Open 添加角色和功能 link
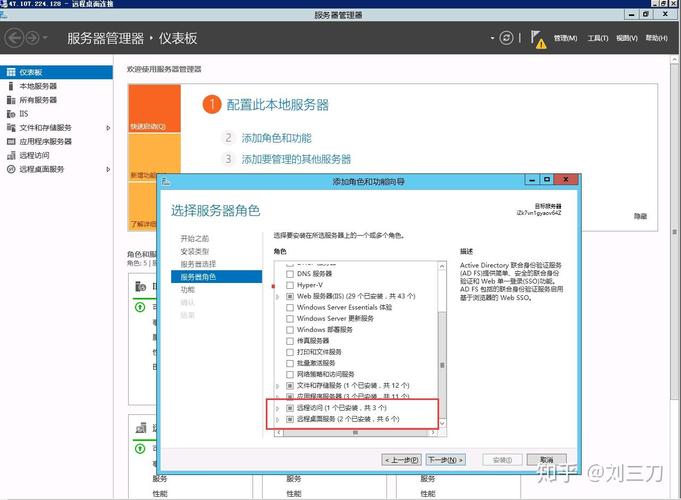Screen dimensions: 681x500 point(276,138)
